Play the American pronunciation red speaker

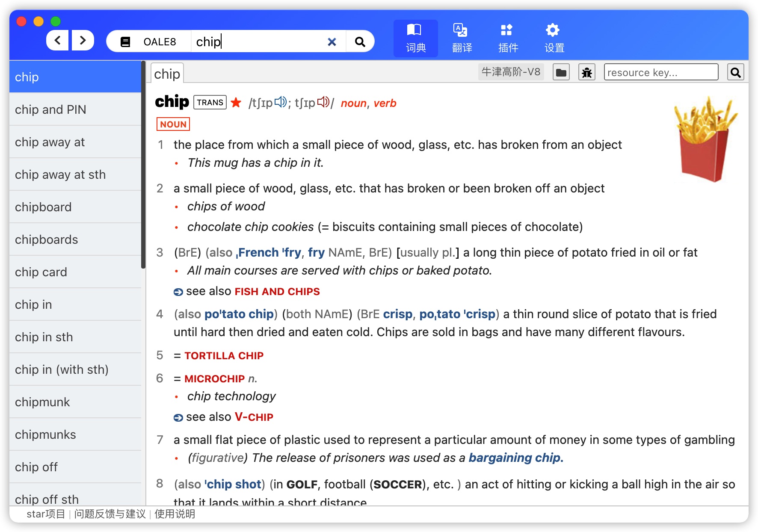pyautogui.click(x=323, y=102)
